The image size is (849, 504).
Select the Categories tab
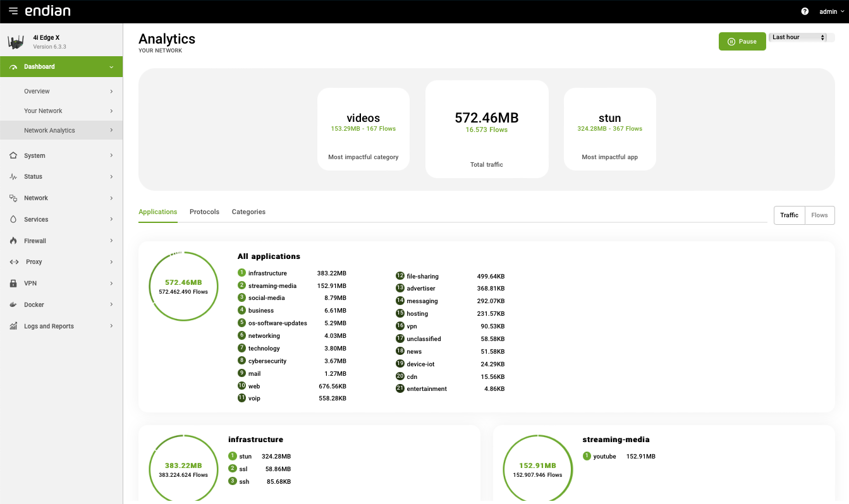(x=248, y=212)
